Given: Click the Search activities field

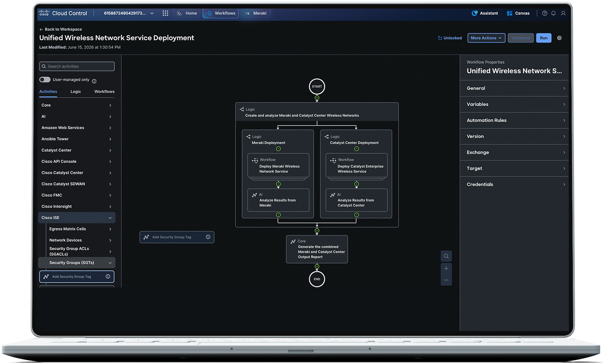Looking at the screenshot, I should coord(77,66).
